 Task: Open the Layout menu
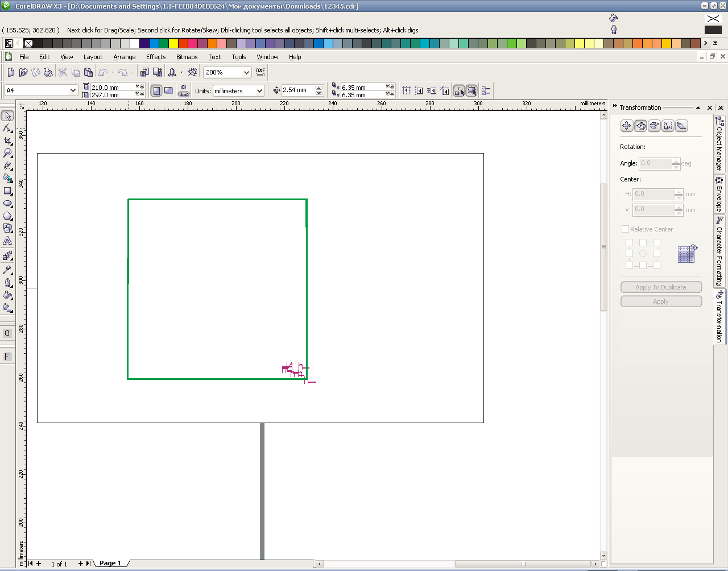coord(93,57)
